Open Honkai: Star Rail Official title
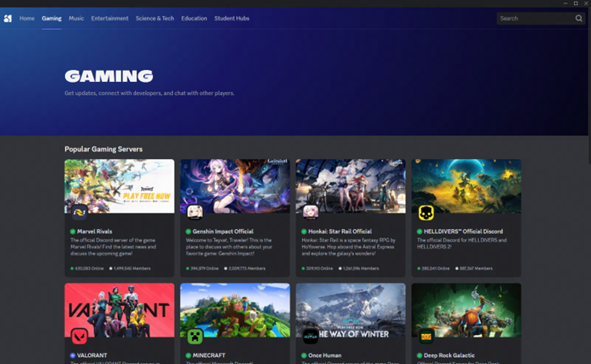Viewport: 591px width, 364px height. pos(340,232)
